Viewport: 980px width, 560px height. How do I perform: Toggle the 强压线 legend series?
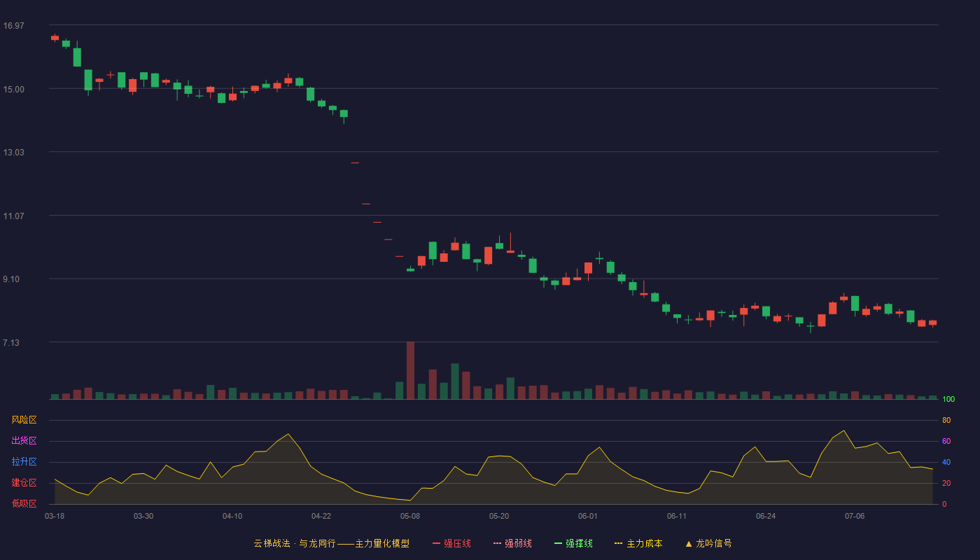coord(451,543)
